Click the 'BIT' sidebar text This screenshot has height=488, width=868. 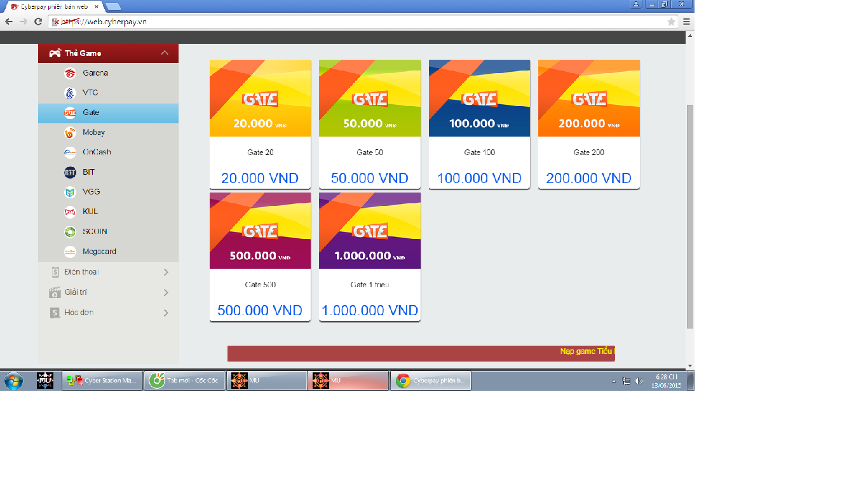(x=89, y=172)
